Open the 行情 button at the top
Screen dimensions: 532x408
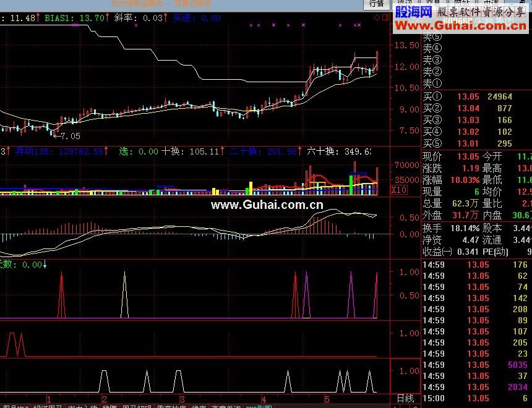376,4
